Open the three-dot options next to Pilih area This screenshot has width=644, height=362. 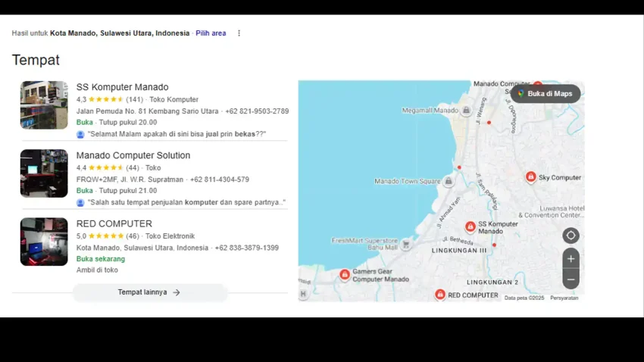click(239, 33)
